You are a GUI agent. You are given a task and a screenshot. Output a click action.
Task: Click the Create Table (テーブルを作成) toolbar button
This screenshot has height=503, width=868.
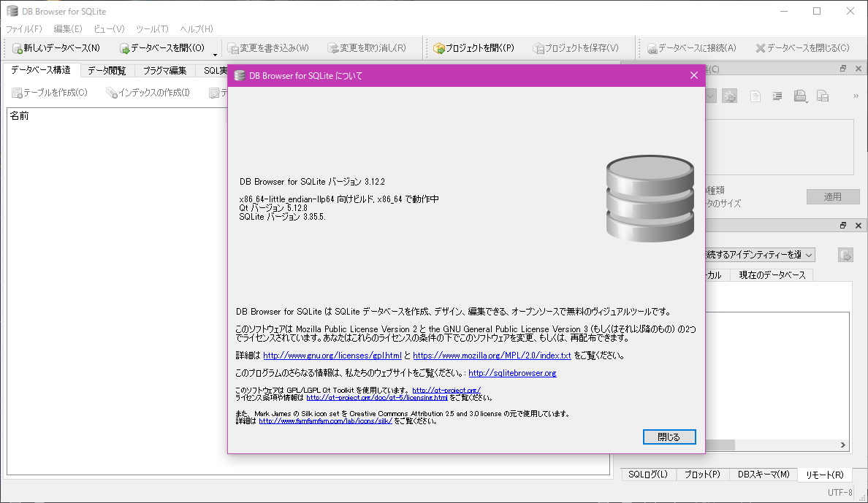pos(50,93)
